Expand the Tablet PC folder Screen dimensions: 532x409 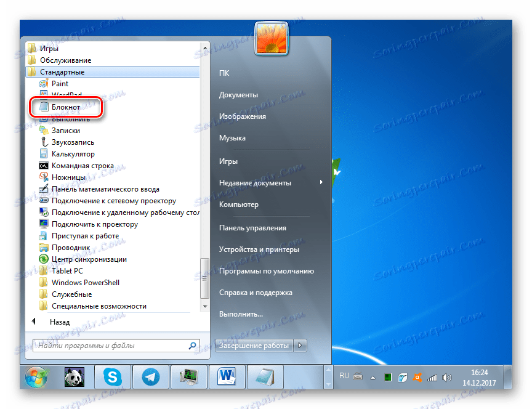(x=62, y=271)
